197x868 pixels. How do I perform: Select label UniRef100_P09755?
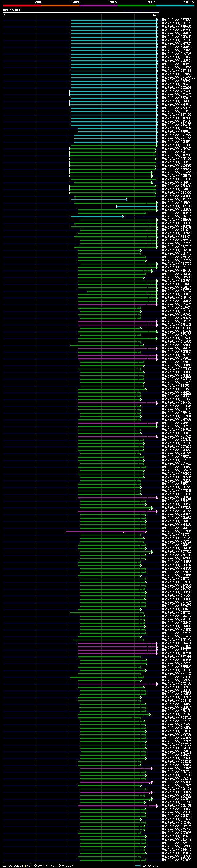click(176, 829)
